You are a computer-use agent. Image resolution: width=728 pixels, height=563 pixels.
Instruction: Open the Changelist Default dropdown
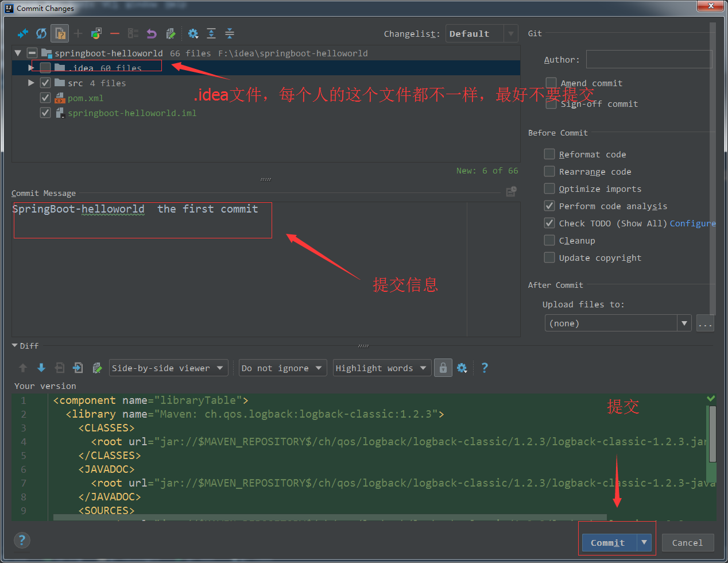(x=482, y=33)
